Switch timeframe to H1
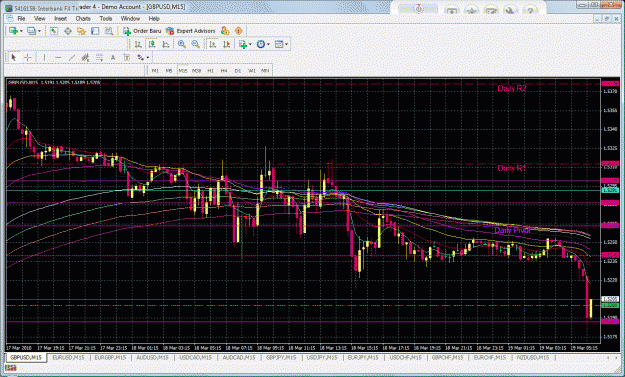 (x=210, y=71)
